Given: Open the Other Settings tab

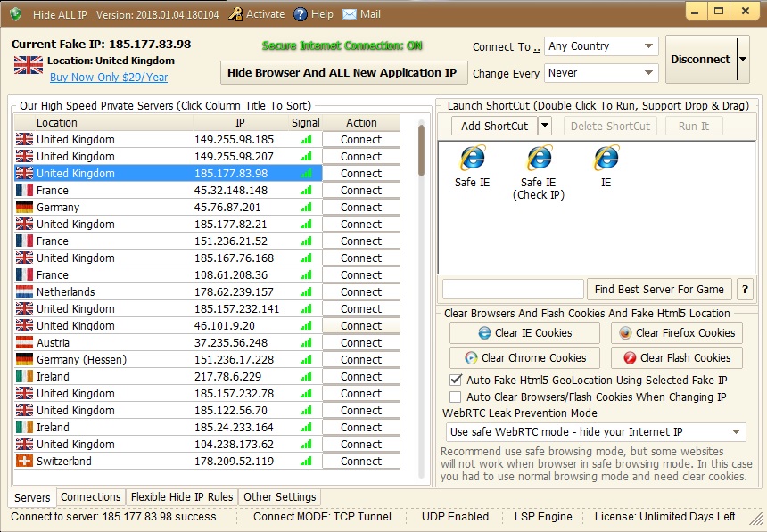Looking at the screenshot, I should click(x=280, y=496).
